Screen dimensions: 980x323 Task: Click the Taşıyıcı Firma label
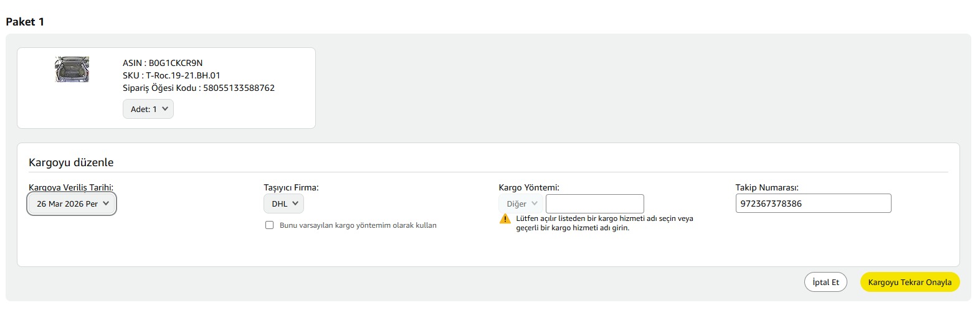coord(291,187)
